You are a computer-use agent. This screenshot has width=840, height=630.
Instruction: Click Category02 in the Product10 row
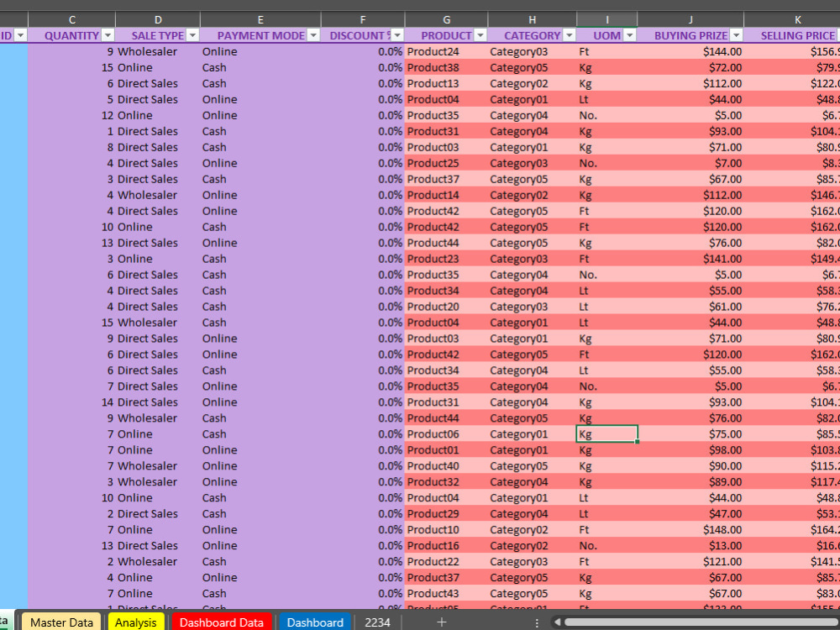[x=532, y=530]
